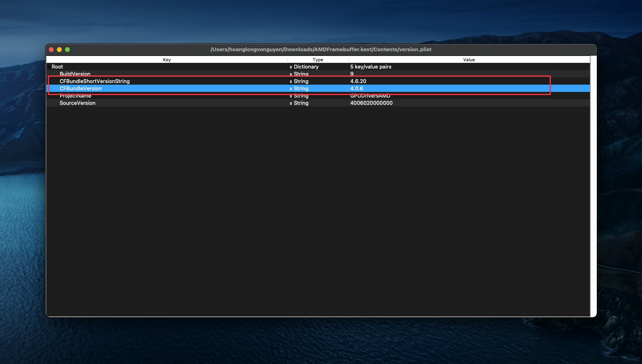This screenshot has height=364, width=642.
Task: Click the ProjectName key
Action: pyautogui.click(x=75, y=96)
